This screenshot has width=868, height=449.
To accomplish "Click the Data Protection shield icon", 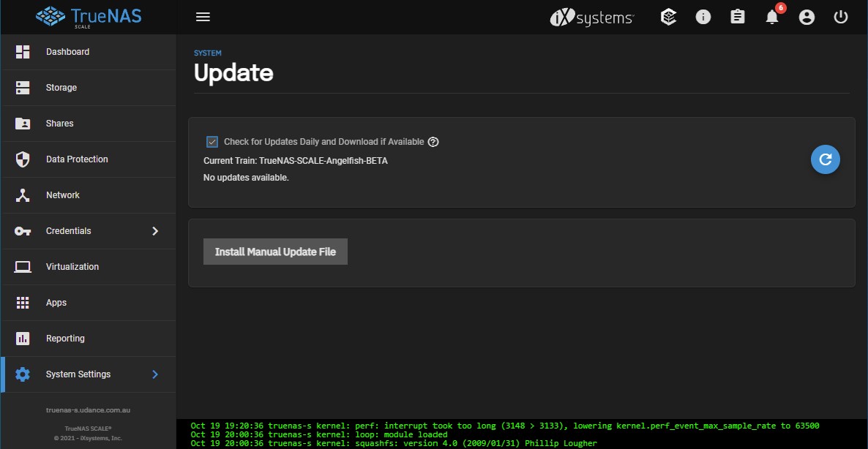I will tap(23, 159).
